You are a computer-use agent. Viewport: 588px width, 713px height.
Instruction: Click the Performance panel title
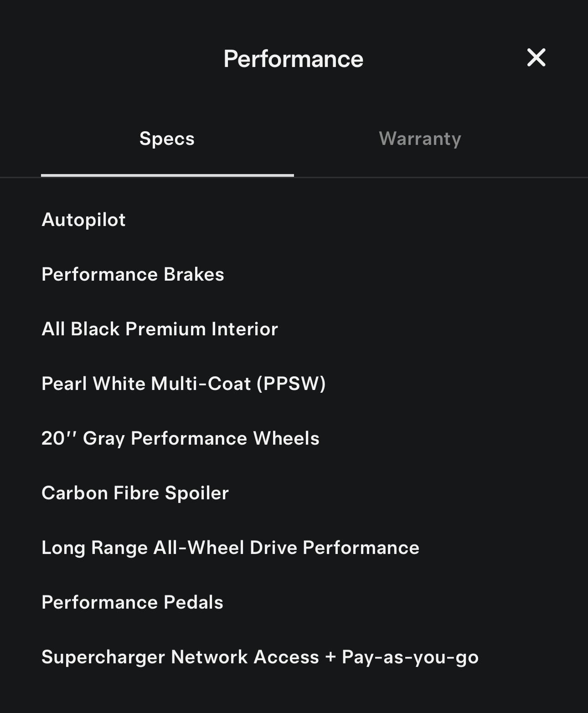[x=293, y=59]
